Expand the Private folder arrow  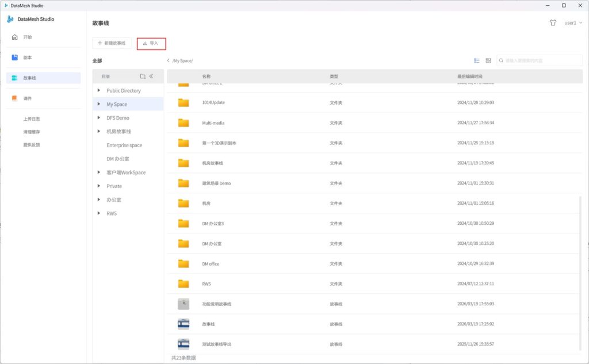tap(99, 186)
